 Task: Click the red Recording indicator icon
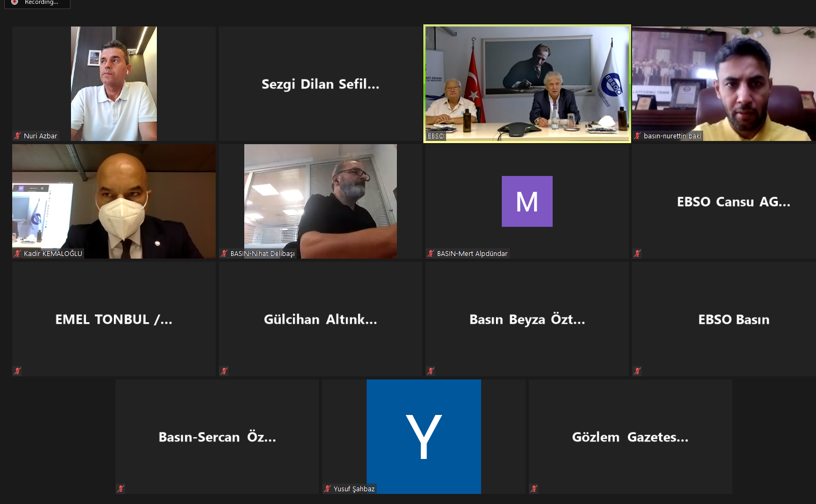(14, 2)
